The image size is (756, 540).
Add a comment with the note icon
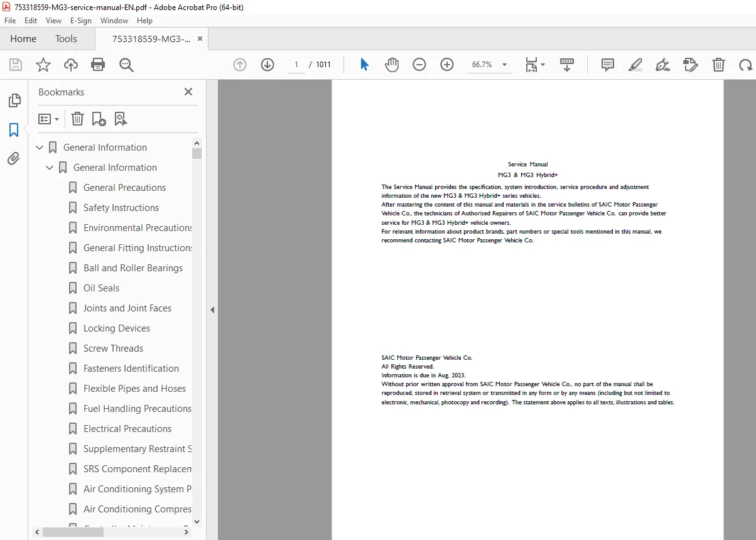pos(607,65)
